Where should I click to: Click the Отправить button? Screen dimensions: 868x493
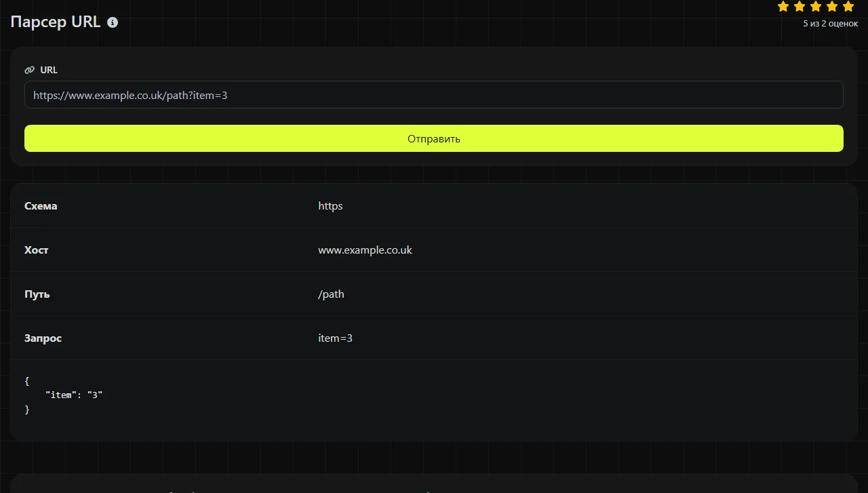pos(434,138)
